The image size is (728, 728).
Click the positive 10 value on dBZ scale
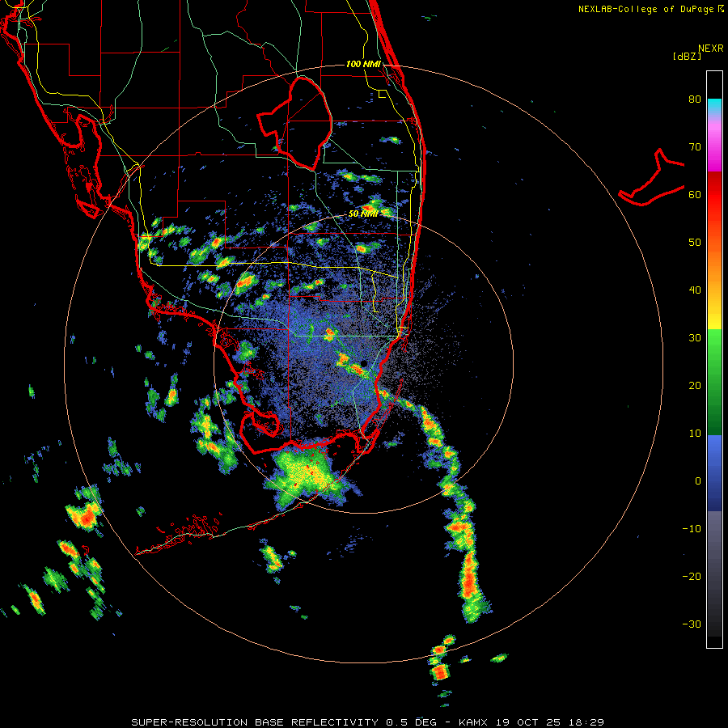(695, 434)
